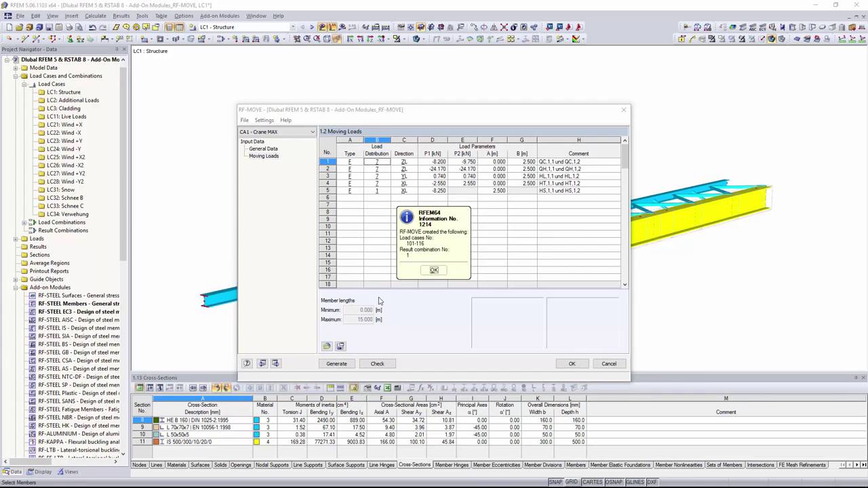Click the help icon at RF-MOVE dialog bottom
The height and width of the screenshot is (488, 868).
(x=247, y=363)
